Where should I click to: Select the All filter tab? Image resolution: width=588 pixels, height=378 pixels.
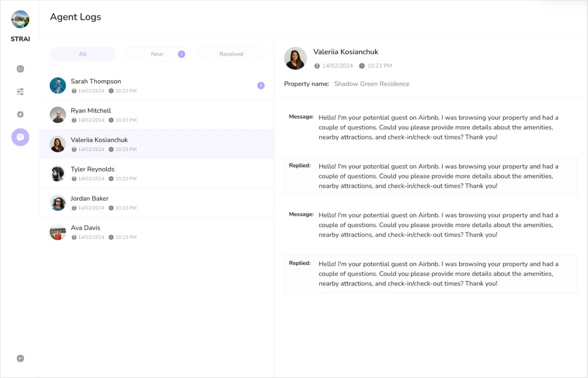click(82, 54)
